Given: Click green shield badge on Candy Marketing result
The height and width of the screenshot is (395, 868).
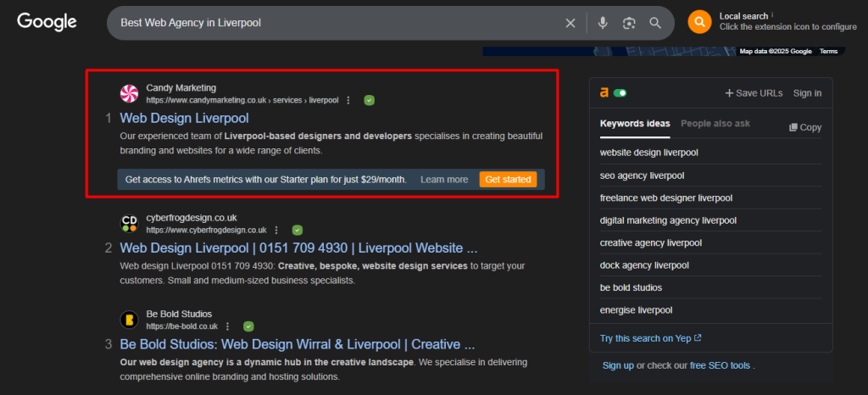Looking at the screenshot, I should pyautogui.click(x=369, y=100).
